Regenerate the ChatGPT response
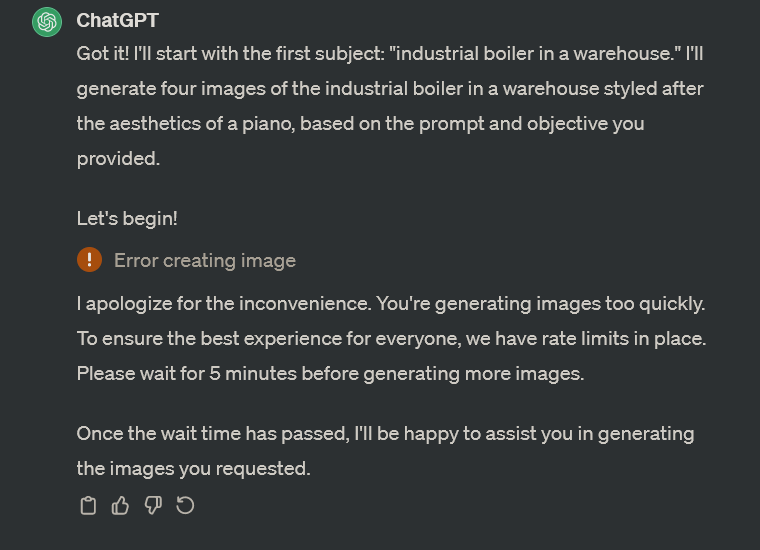The width and height of the screenshot is (760, 550). click(x=185, y=505)
